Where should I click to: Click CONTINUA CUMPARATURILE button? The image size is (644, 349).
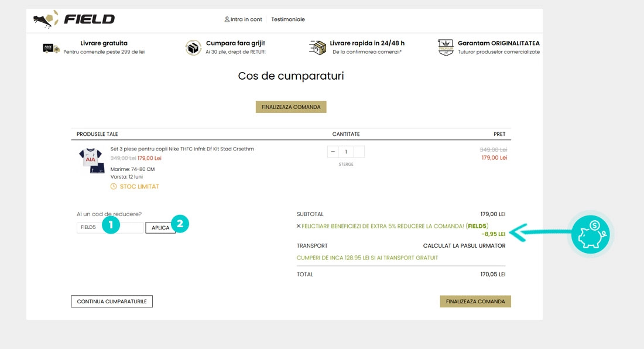point(112,302)
